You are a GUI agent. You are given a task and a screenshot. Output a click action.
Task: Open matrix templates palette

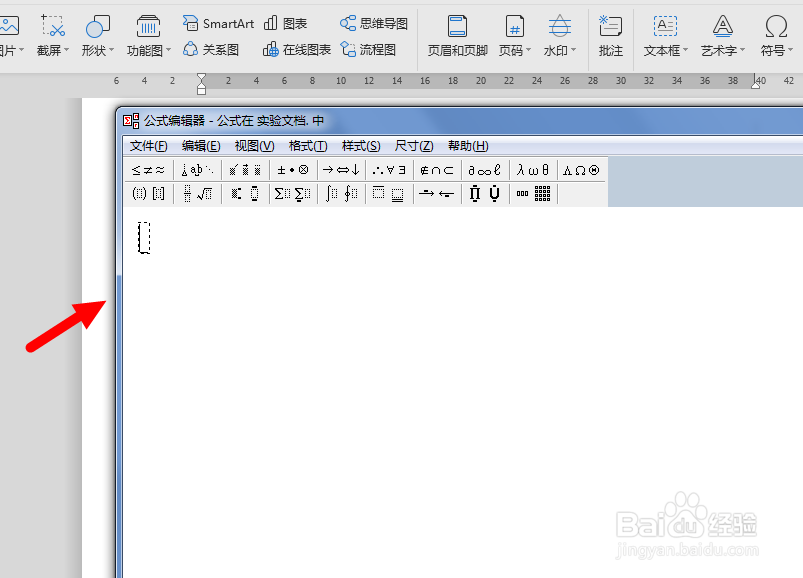click(533, 194)
